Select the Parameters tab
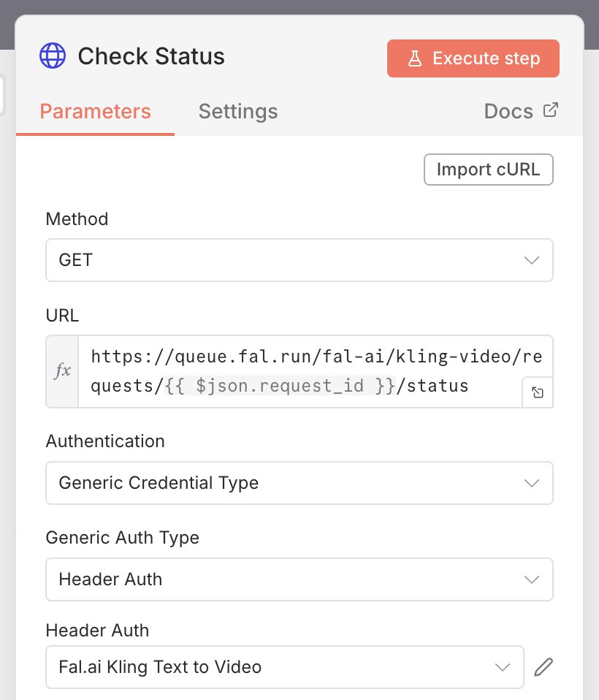 (95, 111)
